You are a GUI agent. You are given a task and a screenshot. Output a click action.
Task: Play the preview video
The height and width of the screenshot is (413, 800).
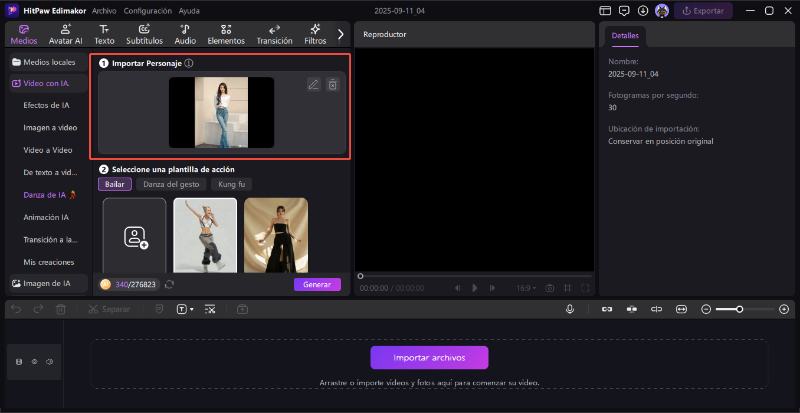click(x=474, y=288)
